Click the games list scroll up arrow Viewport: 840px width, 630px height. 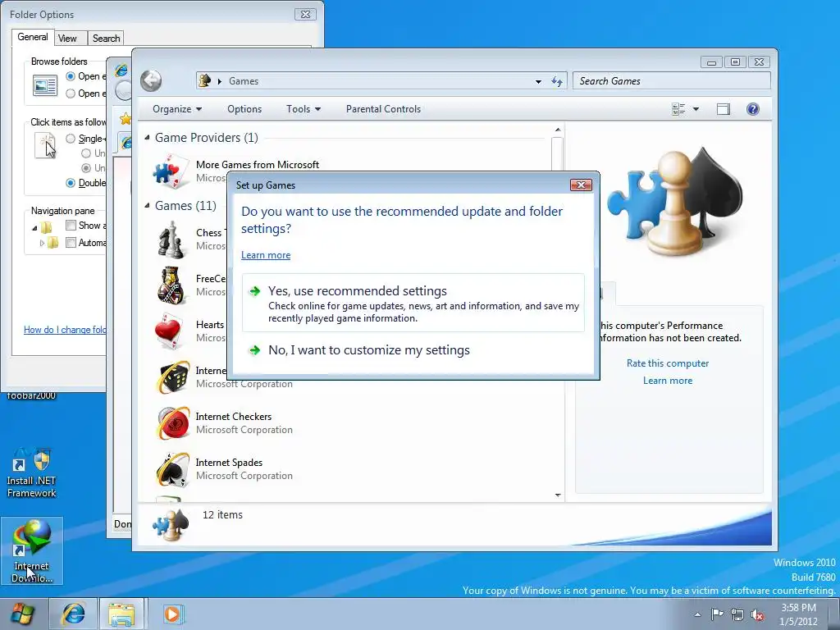point(558,130)
